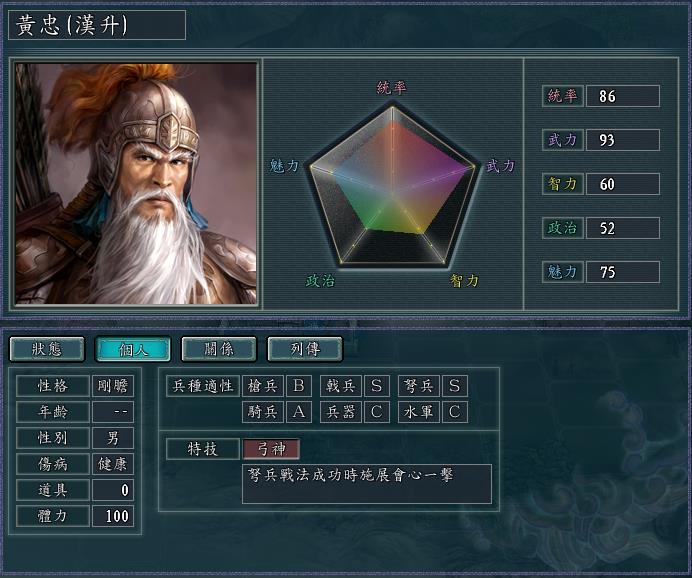Screen dimensions: 692x578
Task: Click the 水軍 aptitude label
Action: pyautogui.click(x=418, y=412)
